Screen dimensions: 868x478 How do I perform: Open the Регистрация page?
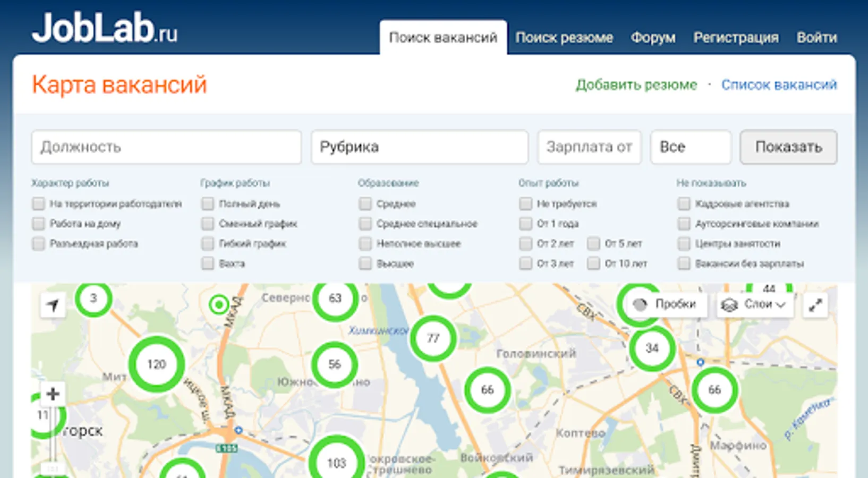coord(736,38)
